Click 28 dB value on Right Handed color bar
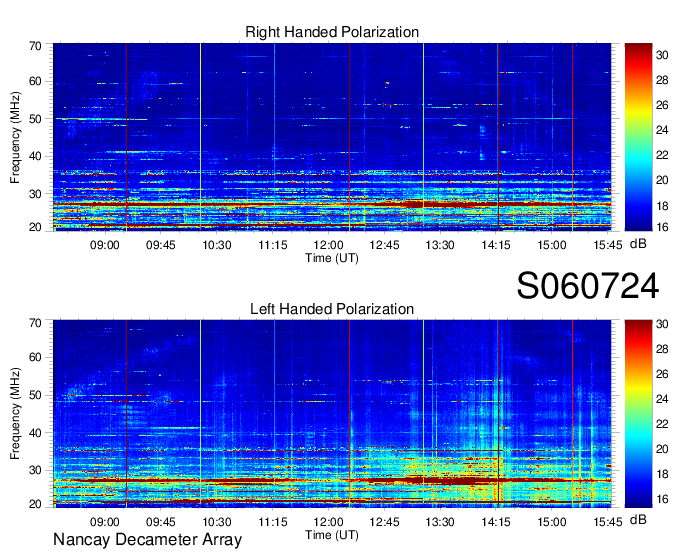Screen dimensions: 680x552 pyautogui.click(x=662, y=80)
